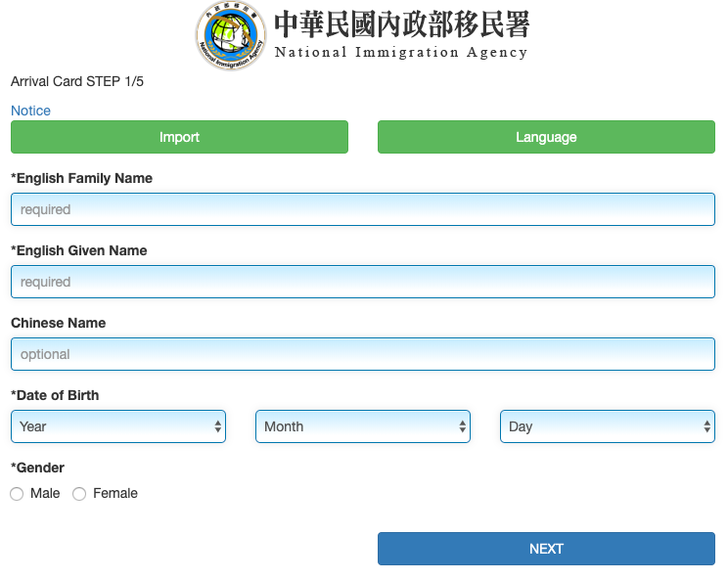
Task: Choose the Female radio button
Action: click(79, 494)
